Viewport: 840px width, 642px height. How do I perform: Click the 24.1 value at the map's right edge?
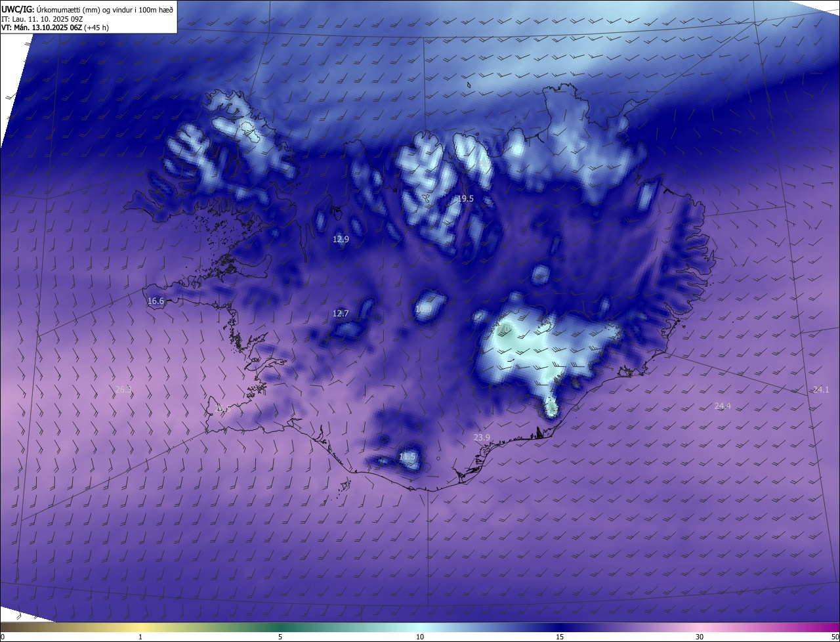[x=821, y=390]
